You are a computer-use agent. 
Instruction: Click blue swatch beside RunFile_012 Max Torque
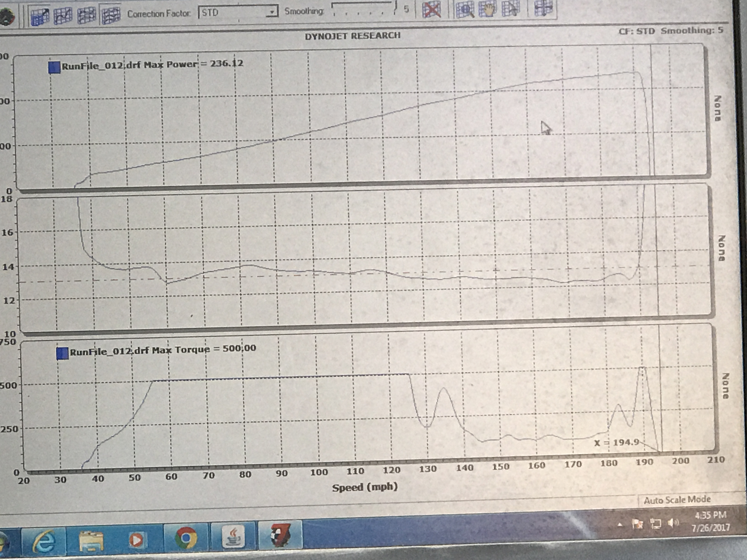pyautogui.click(x=62, y=353)
